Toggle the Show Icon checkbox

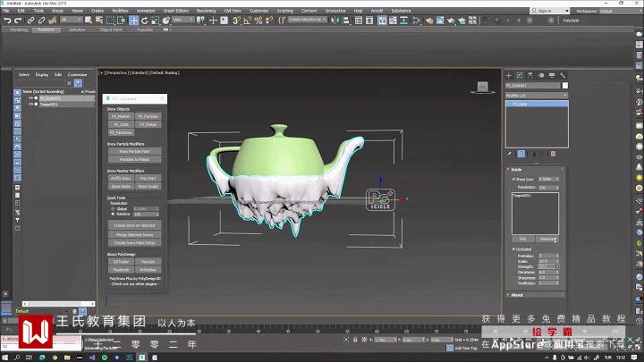point(513,180)
